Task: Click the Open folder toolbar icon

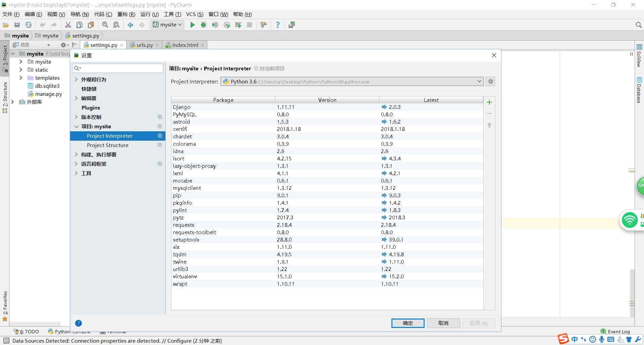Action: pos(6,25)
